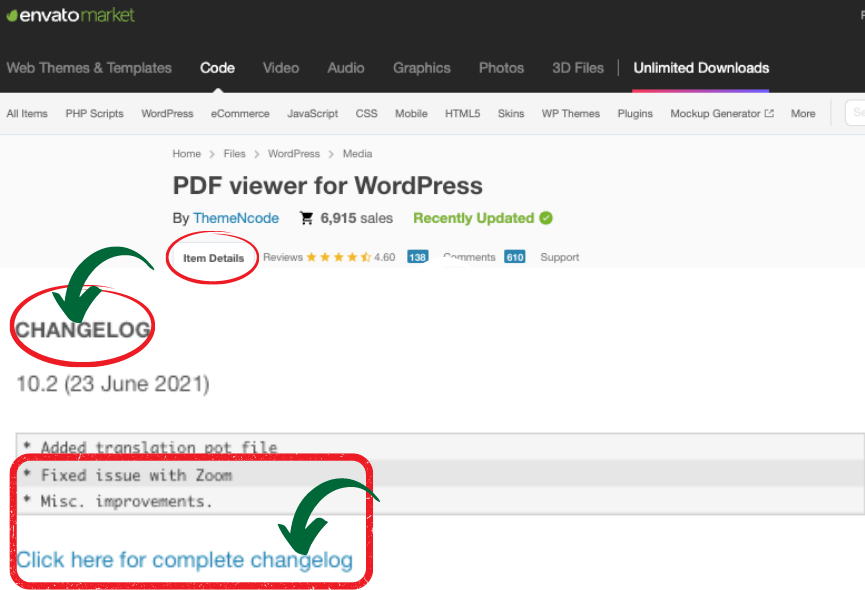Open the Photos category

(x=501, y=68)
